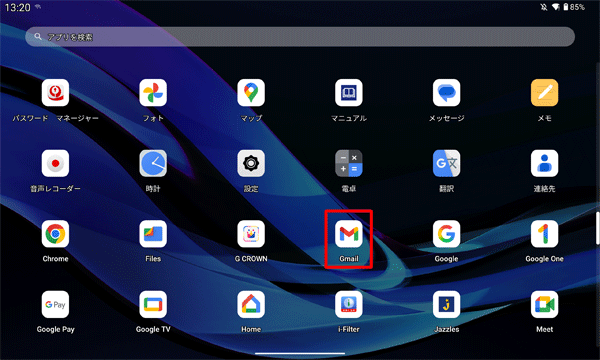Launch voice recorder (音声レコーダー) app
Screen dimensions: 600x360
click(x=55, y=163)
